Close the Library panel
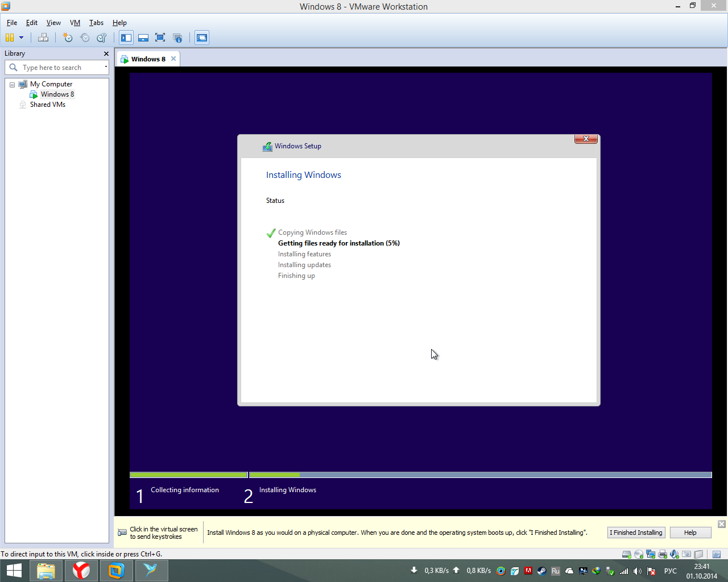This screenshot has height=582, width=728. pos(106,53)
